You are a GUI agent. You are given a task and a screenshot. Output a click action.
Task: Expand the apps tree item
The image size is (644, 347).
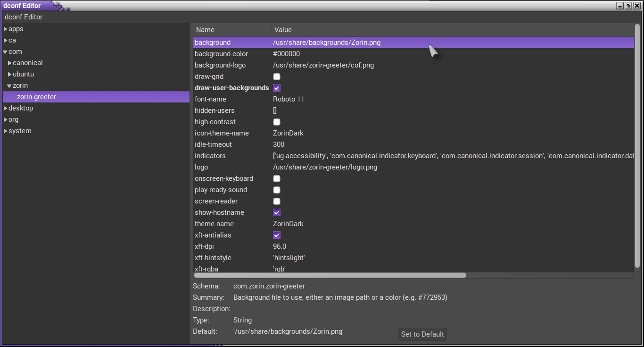click(x=5, y=29)
